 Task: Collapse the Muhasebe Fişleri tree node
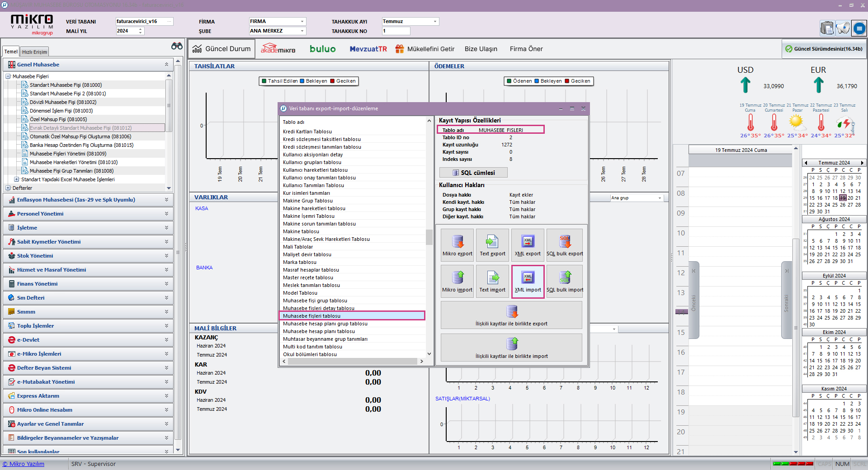click(x=8, y=76)
